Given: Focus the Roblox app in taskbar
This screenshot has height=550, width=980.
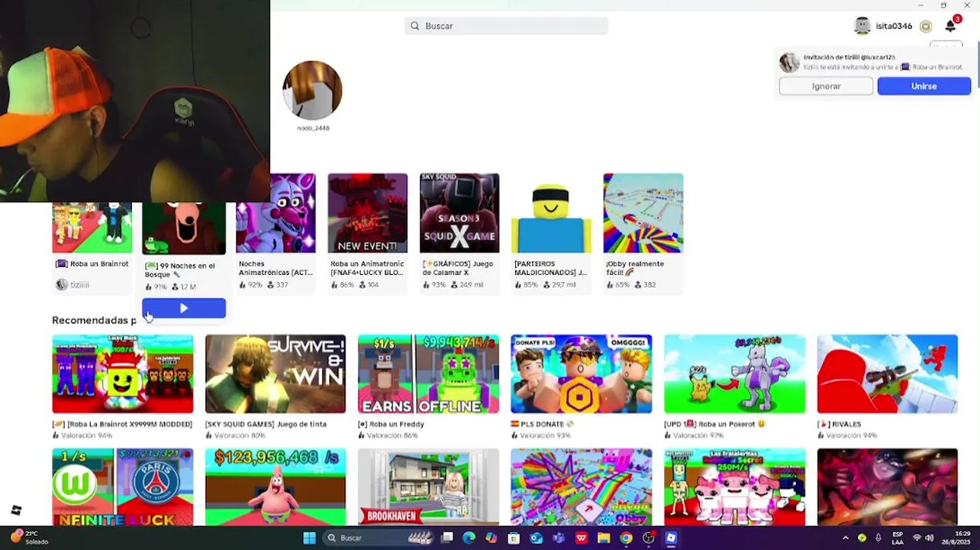Looking at the screenshot, I should (x=671, y=538).
